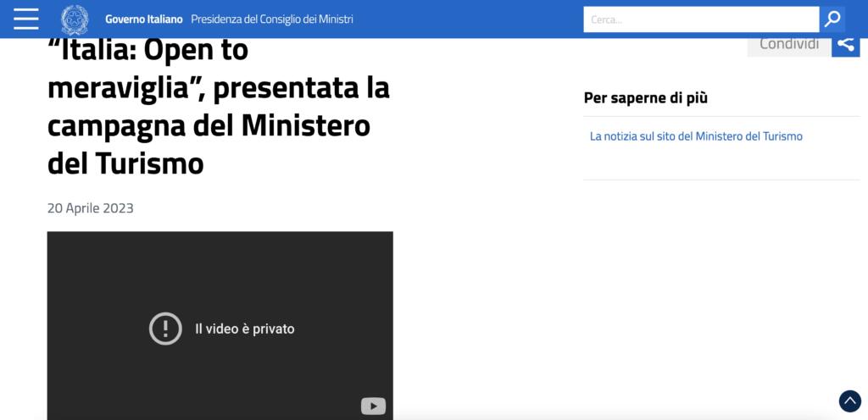
Task: Click the 'Il video è privato' message
Action: (x=244, y=329)
